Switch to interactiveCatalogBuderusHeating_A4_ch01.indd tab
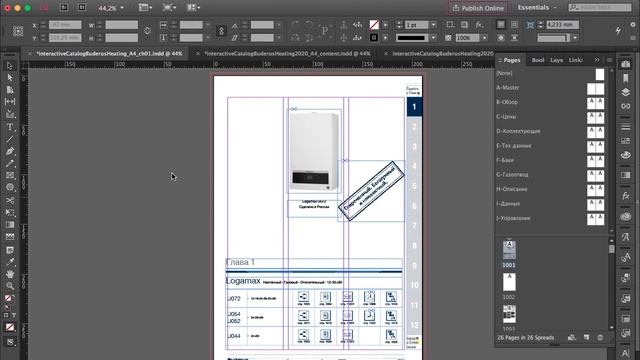 [x=109, y=53]
